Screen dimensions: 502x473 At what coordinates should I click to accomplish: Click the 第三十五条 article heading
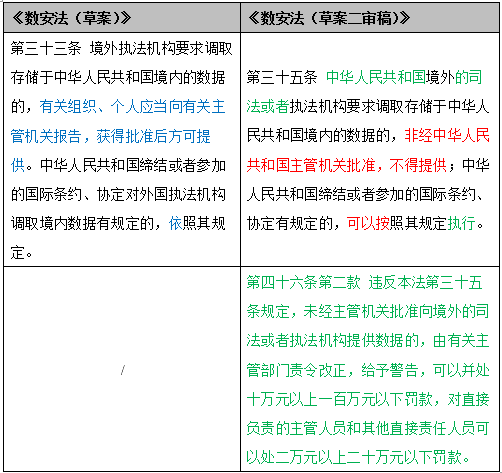[x=282, y=77]
